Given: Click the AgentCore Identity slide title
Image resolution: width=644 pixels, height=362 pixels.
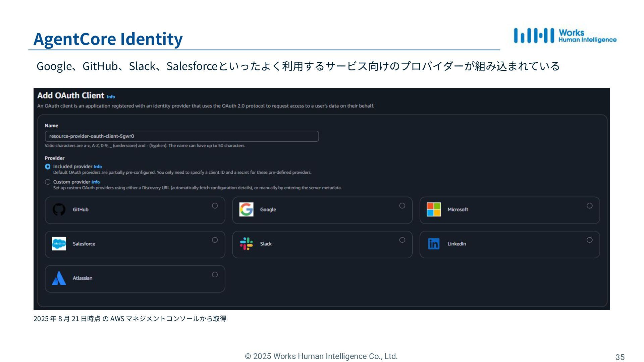Looking at the screenshot, I should pos(108,39).
